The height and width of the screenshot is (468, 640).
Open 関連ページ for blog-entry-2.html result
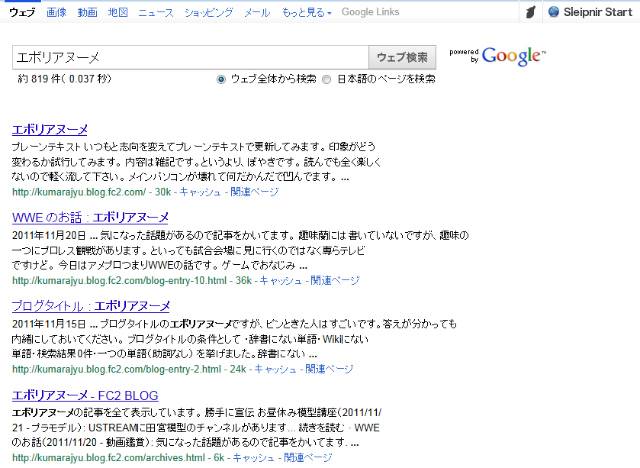[x=329, y=369]
